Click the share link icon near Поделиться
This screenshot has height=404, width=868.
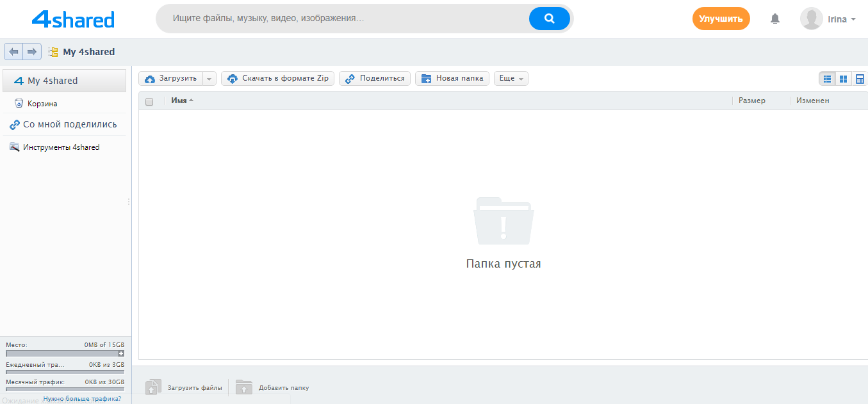[x=350, y=78]
